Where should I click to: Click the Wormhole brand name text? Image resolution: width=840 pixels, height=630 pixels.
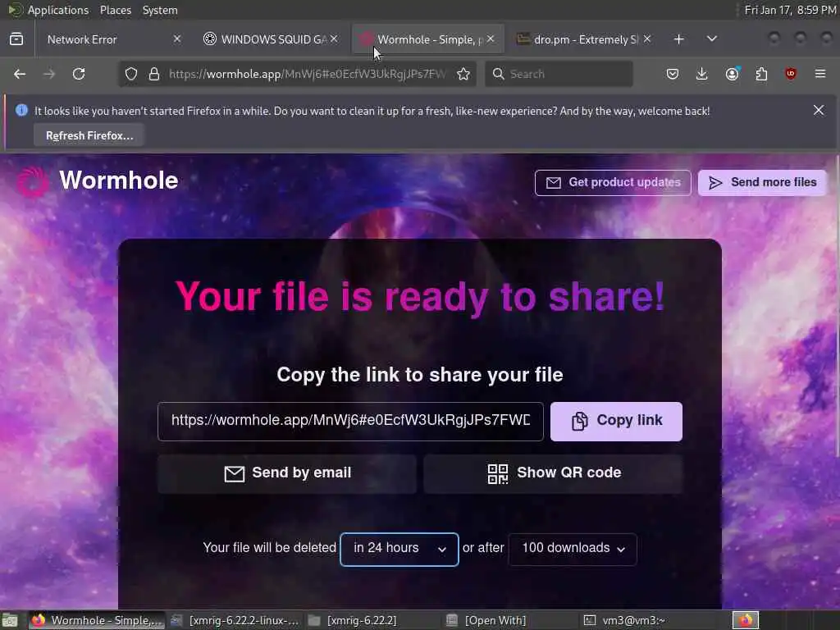pyautogui.click(x=118, y=180)
